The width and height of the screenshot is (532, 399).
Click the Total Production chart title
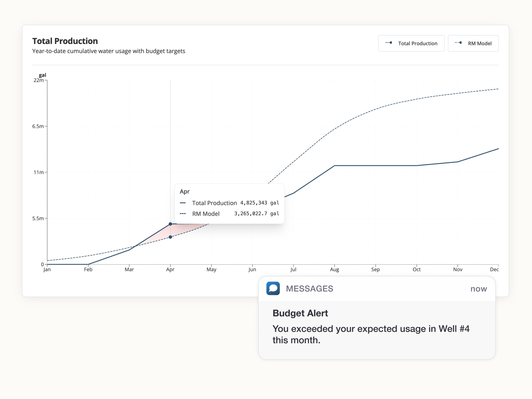[65, 41]
